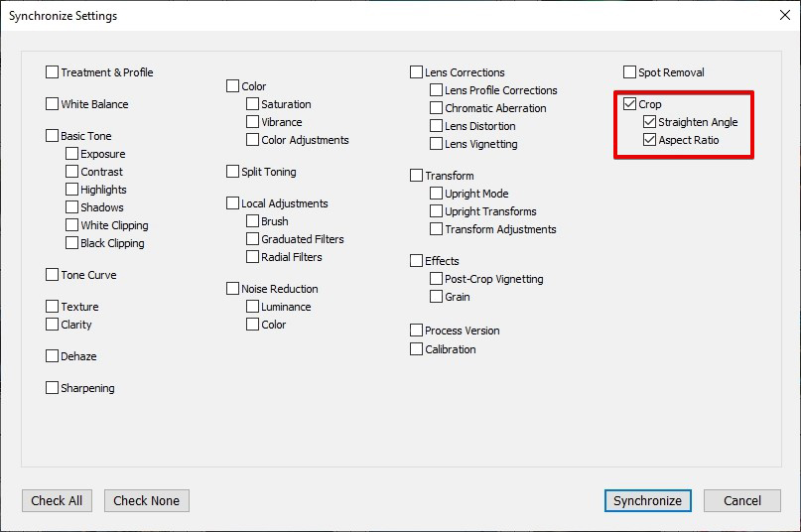
Task: Uncheck the Straighten Angle option
Action: pyautogui.click(x=650, y=122)
